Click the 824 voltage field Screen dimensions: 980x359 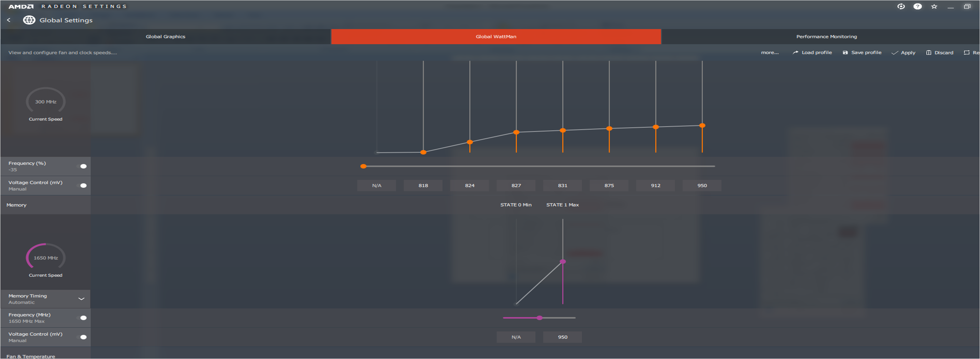coord(470,186)
